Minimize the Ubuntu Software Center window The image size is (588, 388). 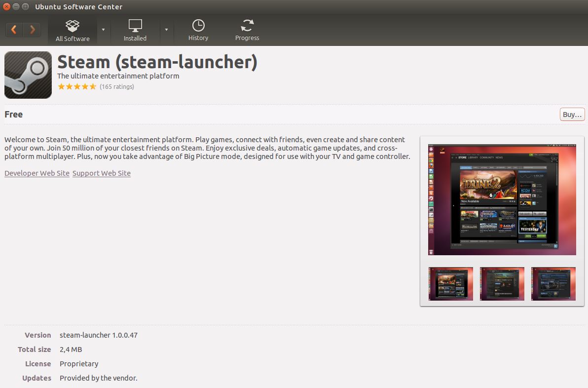pos(16,6)
